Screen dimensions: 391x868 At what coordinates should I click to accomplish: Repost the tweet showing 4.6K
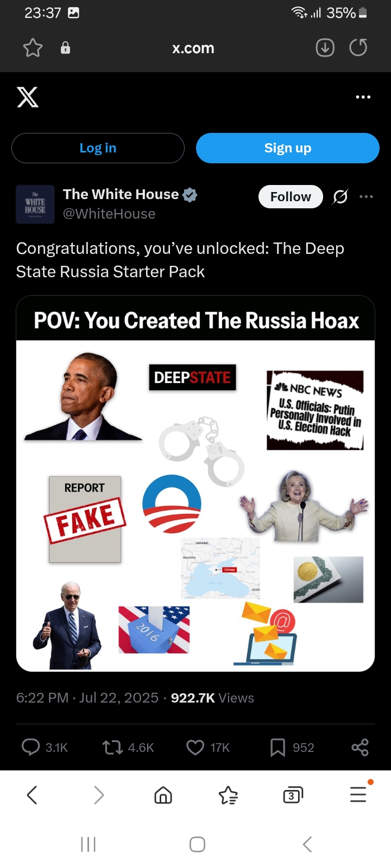(x=128, y=748)
